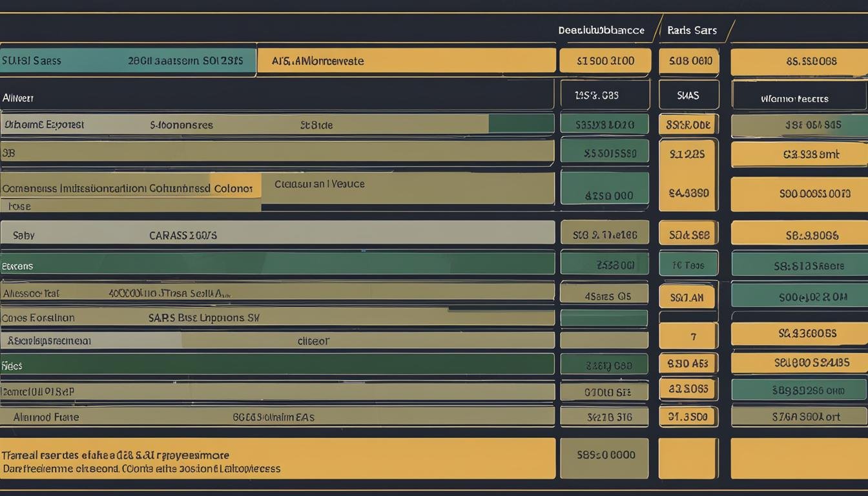Click the '$3 1 22S' yellow cell
Viewport: 868px width, 496px height.
[687, 154]
